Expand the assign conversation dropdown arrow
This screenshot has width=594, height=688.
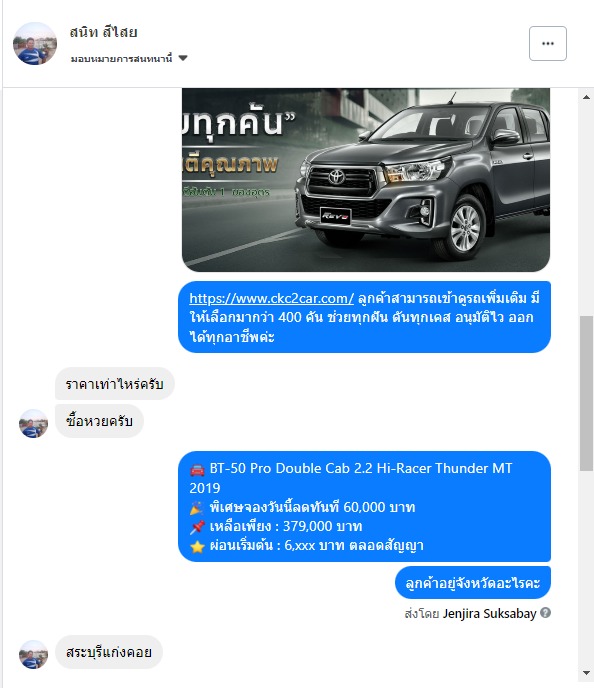183,58
